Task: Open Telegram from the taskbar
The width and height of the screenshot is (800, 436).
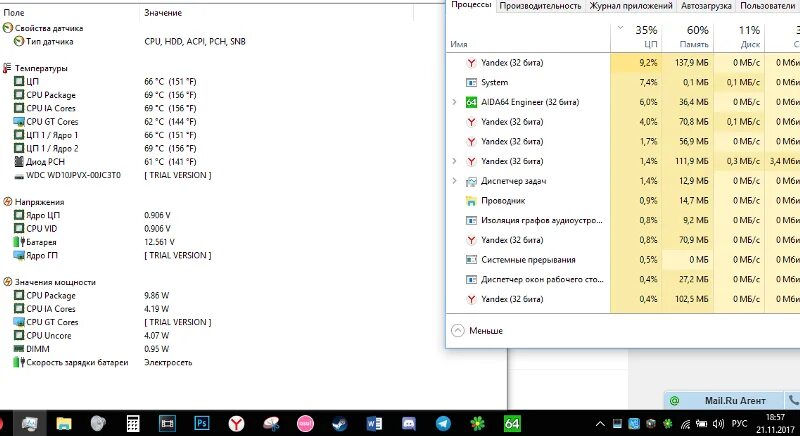Action: pos(443,423)
